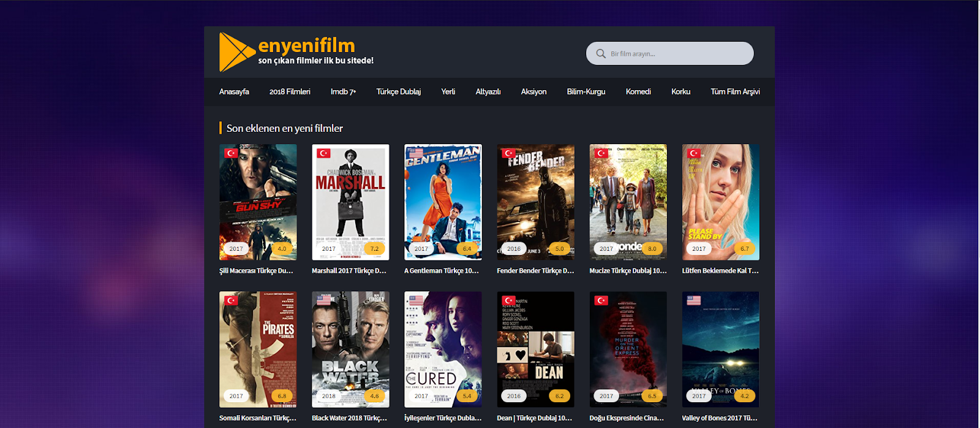Click 'Mucize Türkçe Dublaj 10...' title link
Image resolution: width=980 pixels, height=428 pixels.
point(628,270)
